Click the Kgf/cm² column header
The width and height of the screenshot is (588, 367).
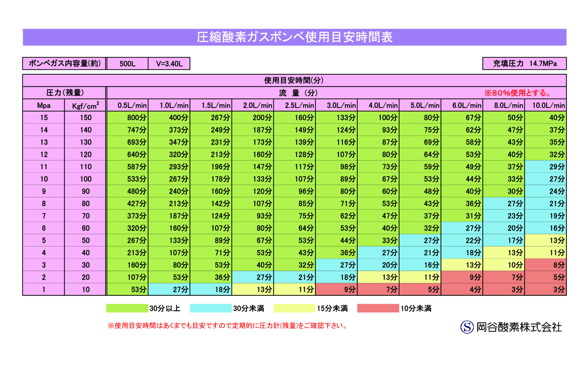85,105
